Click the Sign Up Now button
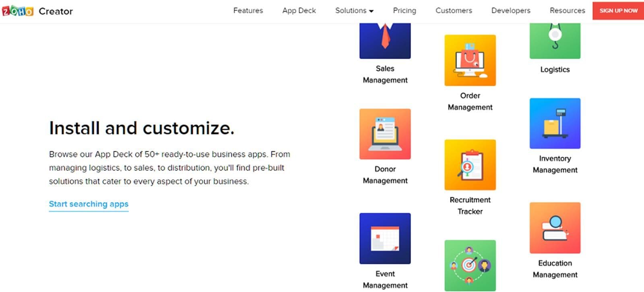This screenshot has width=644, height=292. click(x=618, y=10)
